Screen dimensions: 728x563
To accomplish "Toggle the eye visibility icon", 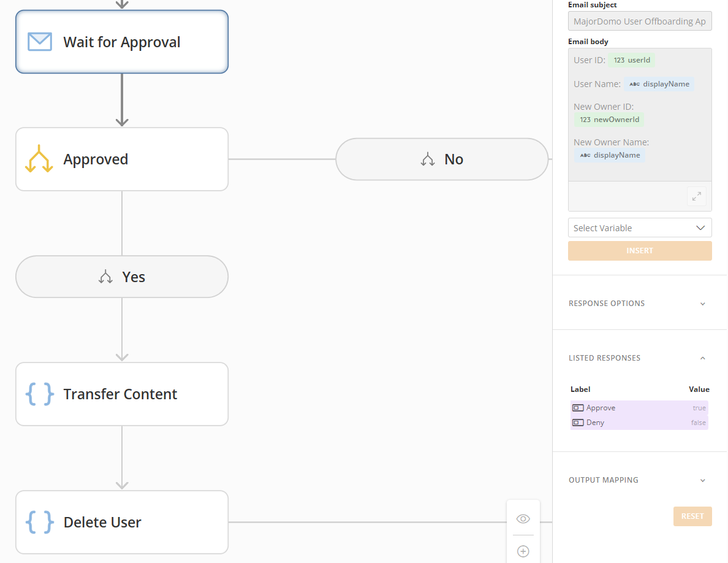I will tap(523, 519).
